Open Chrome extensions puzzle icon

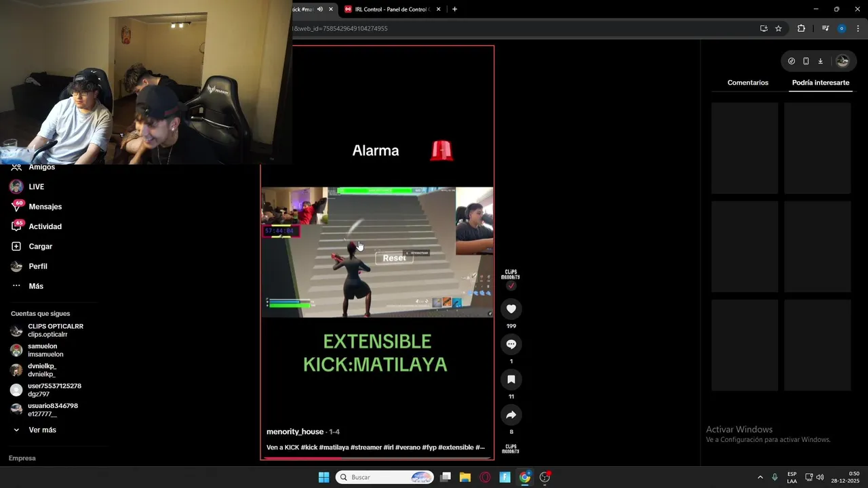[x=801, y=28]
